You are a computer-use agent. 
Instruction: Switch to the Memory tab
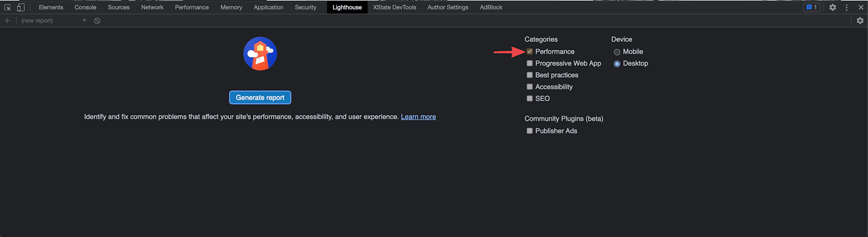[x=231, y=7]
